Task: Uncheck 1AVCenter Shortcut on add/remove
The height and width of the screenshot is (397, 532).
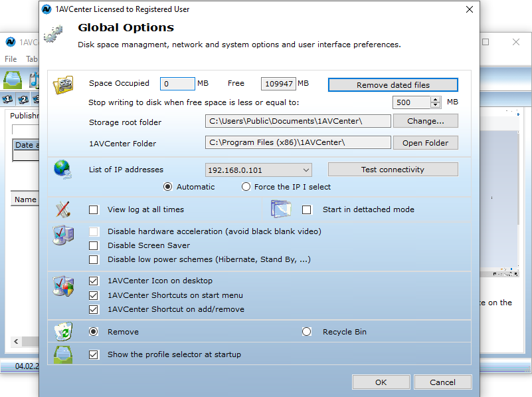Action: [93, 309]
